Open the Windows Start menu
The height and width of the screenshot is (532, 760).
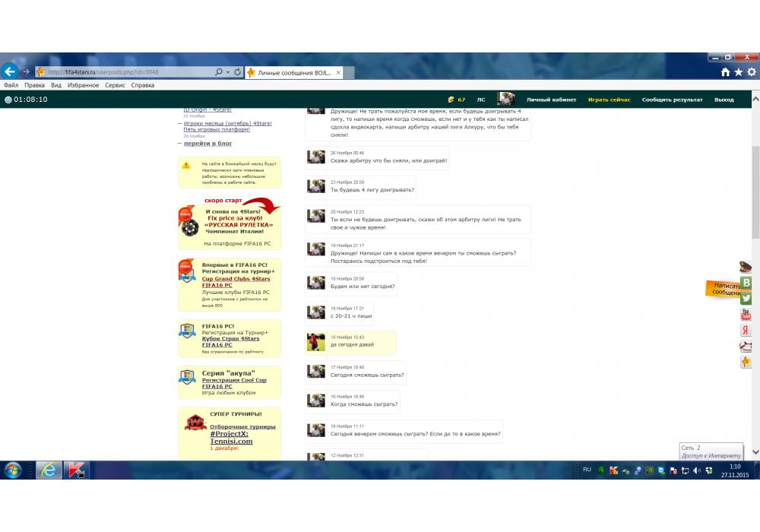pyautogui.click(x=13, y=470)
